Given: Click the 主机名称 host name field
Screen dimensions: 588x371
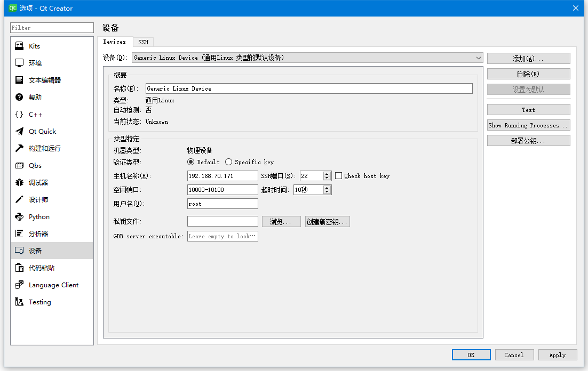Looking at the screenshot, I should point(223,176).
